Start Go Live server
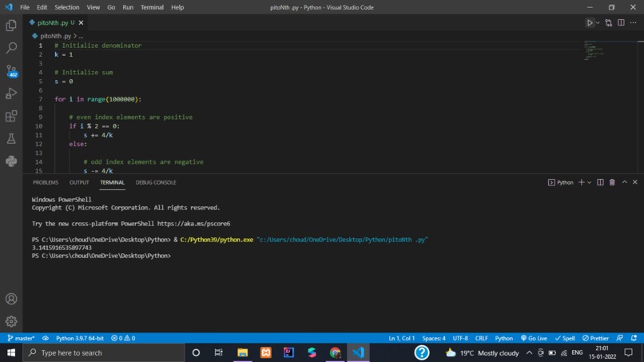The width and height of the screenshot is (644, 362). coord(534,338)
